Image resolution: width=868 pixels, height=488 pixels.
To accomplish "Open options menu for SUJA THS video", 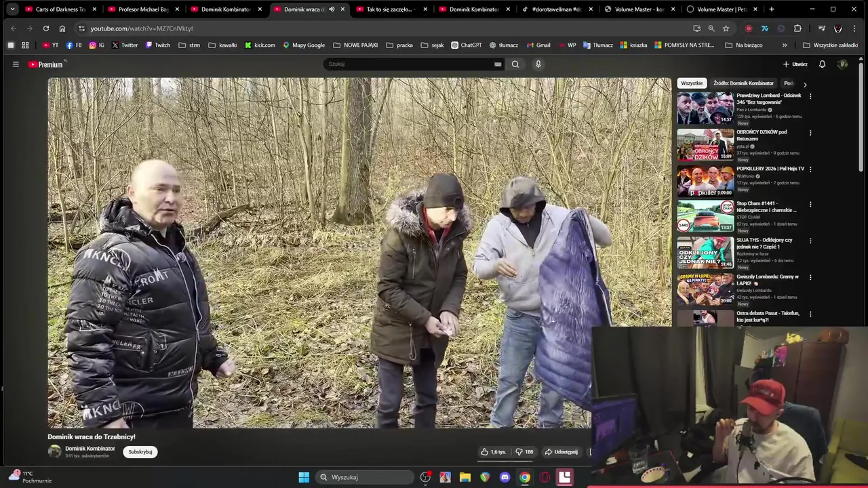I will tap(810, 241).
